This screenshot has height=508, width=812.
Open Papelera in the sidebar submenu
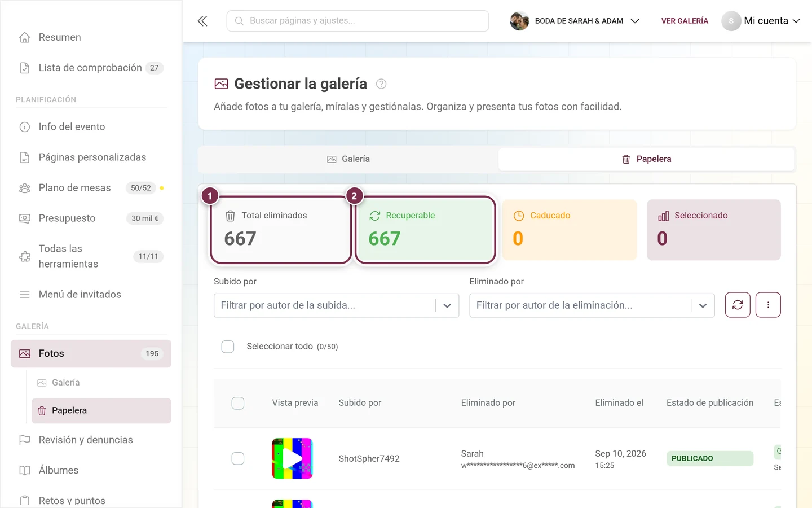(101, 411)
